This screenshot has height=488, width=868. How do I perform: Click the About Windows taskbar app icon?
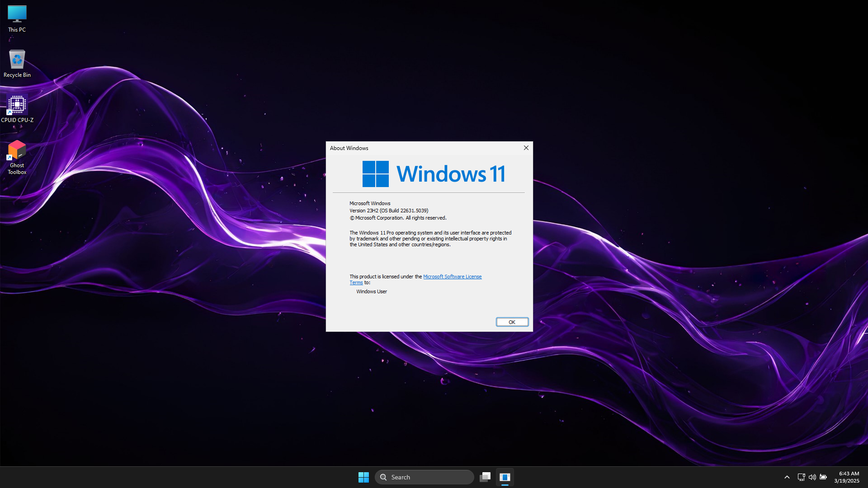tap(505, 477)
